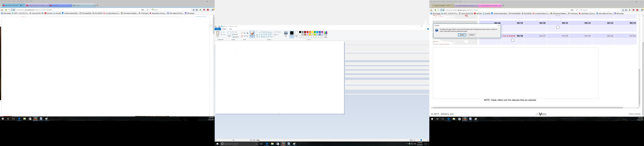
Task: Pick the Eraser tool in Paint
Action: pyautogui.click(x=242, y=36)
